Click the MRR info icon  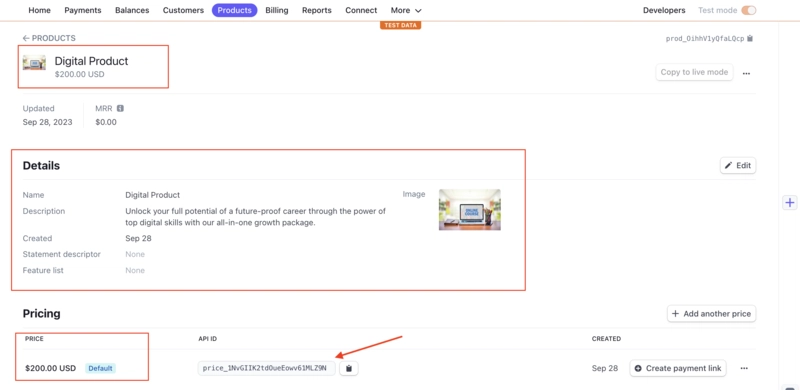click(x=120, y=108)
